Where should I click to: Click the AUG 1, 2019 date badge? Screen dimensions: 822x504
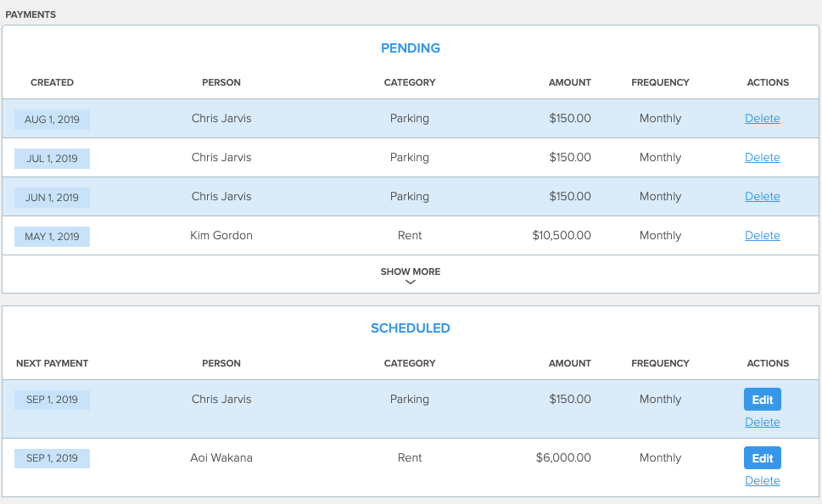(52, 120)
